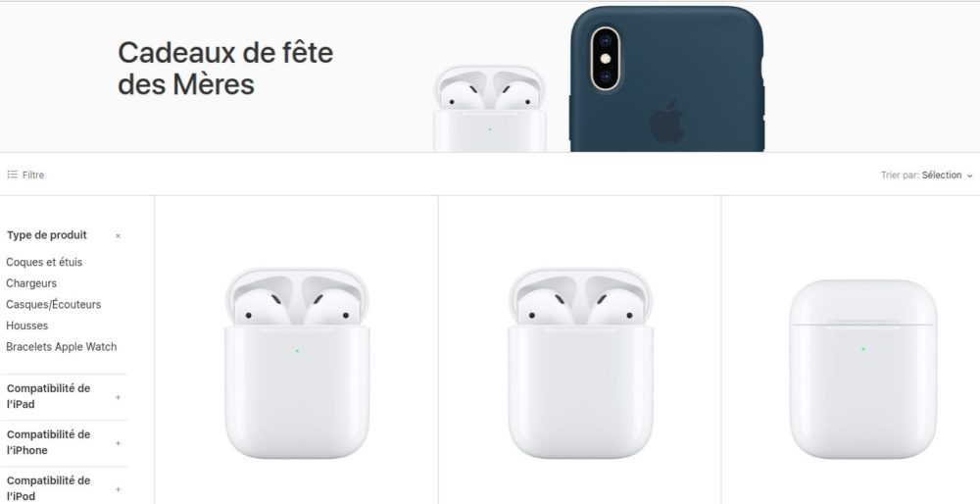Expand Compatibilité de l'iPod section

point(119,489)
